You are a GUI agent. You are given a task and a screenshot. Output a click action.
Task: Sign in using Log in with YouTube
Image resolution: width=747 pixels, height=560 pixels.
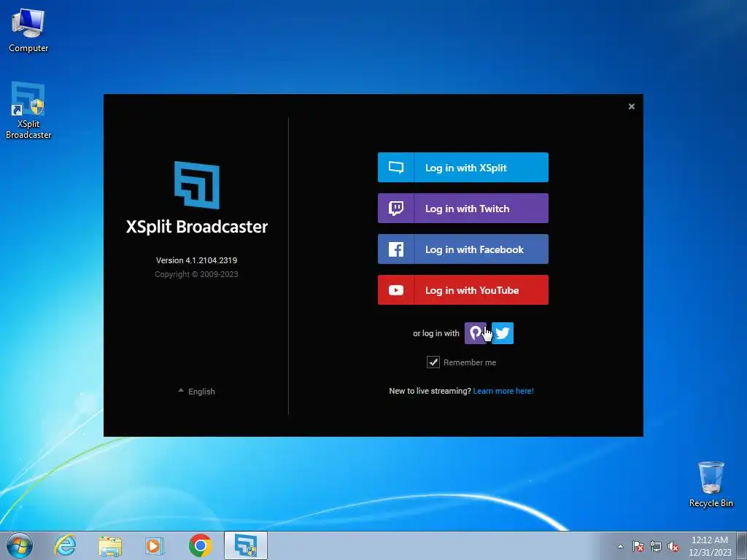462,290
